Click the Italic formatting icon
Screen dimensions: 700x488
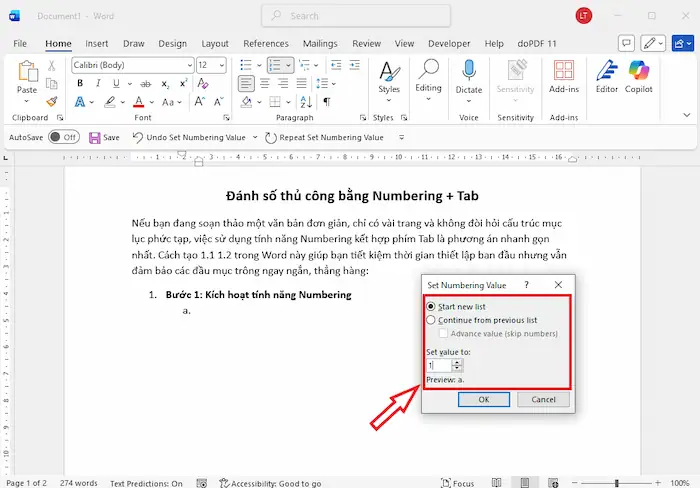[93, 83]
